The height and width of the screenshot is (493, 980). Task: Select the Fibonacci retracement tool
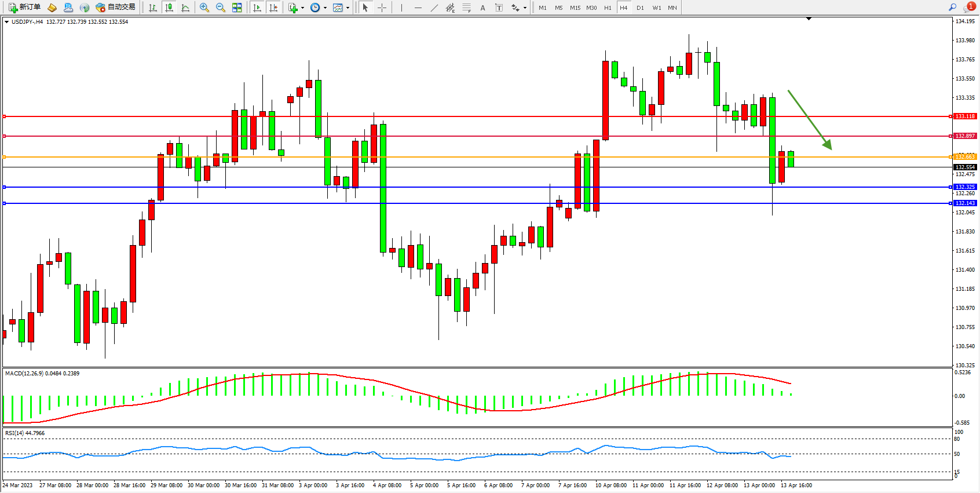(x=466, y=8)
